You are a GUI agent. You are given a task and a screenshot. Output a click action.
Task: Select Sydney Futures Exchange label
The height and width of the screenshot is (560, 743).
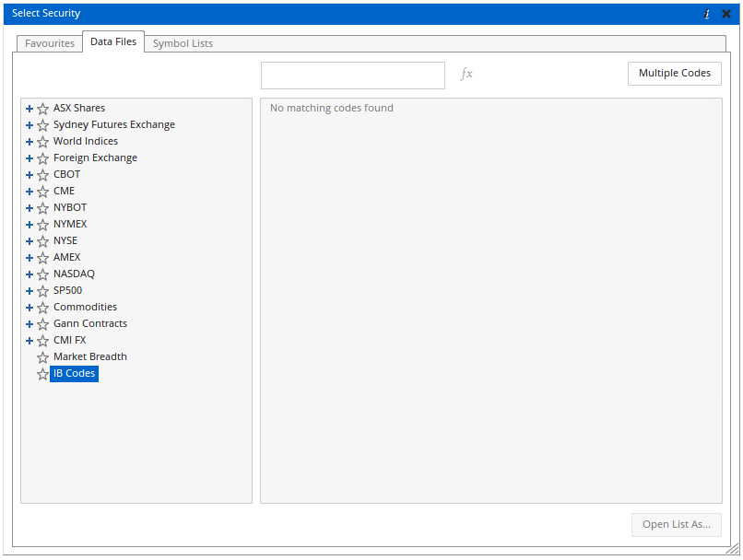pos(114,124)
